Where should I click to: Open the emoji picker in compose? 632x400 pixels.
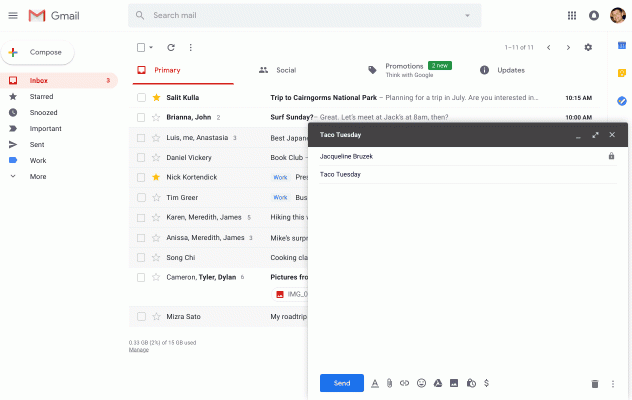point(421,383)
